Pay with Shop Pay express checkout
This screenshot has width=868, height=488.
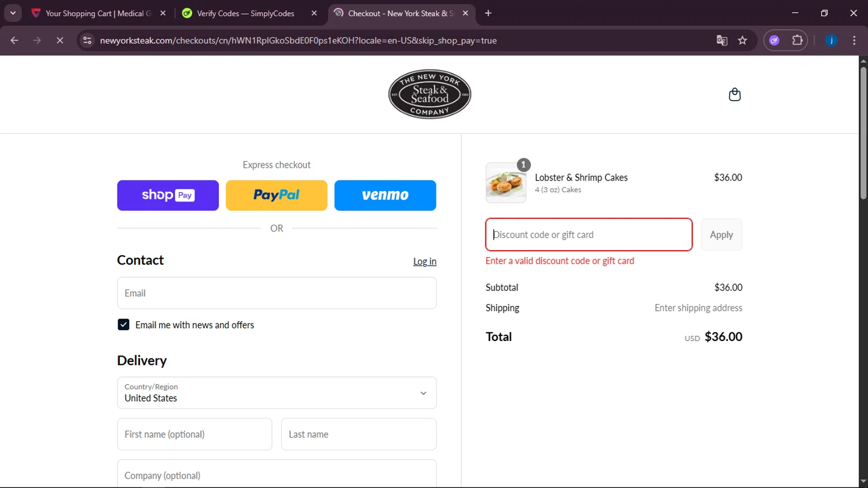(x=168, y=195)
